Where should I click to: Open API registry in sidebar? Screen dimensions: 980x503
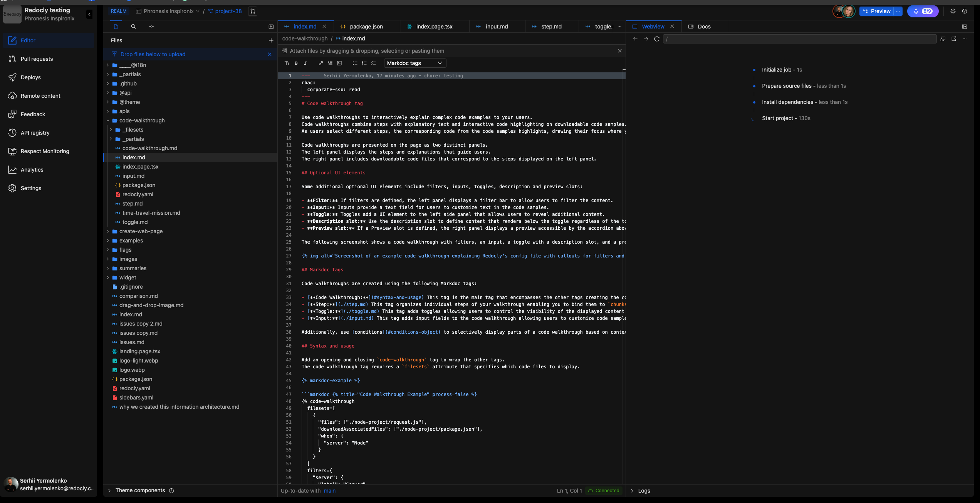coord(49,133)
